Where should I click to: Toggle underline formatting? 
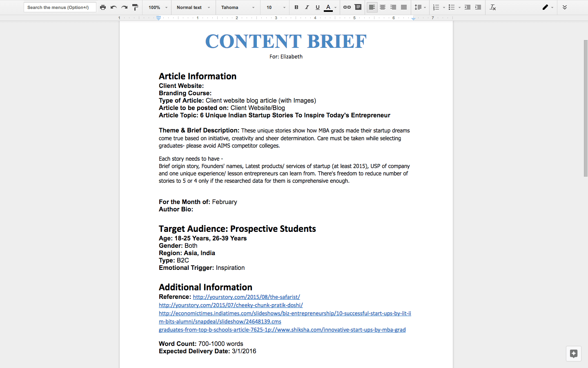click(318, 7)
